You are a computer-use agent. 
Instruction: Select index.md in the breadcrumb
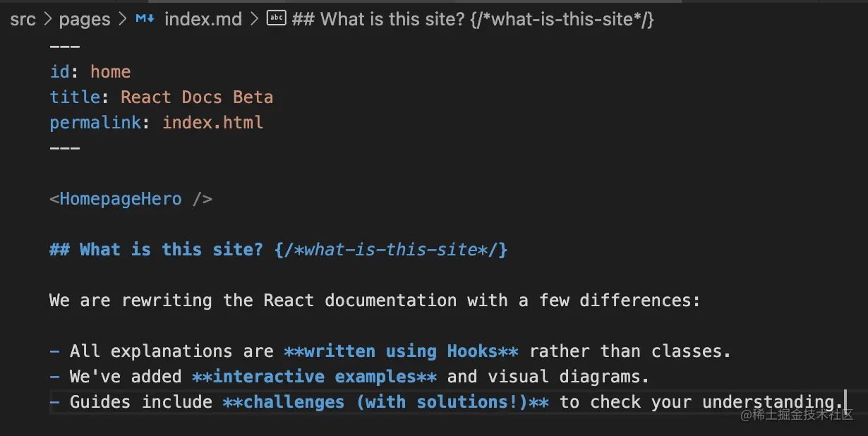click(203, 19)
